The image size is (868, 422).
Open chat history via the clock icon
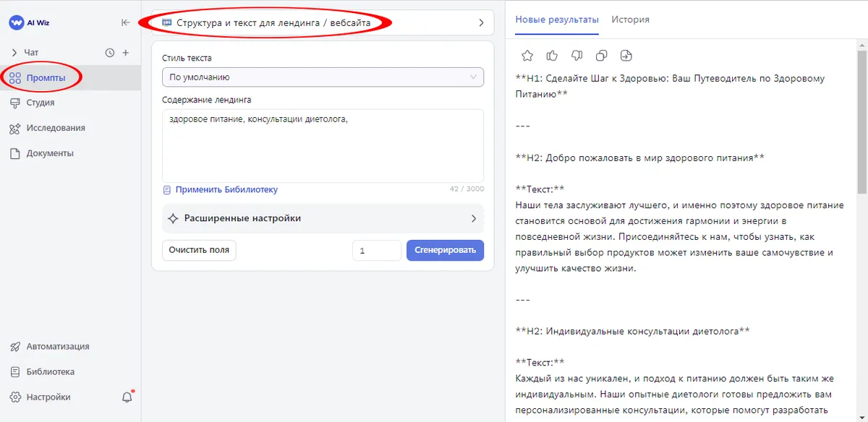[109, 52]
